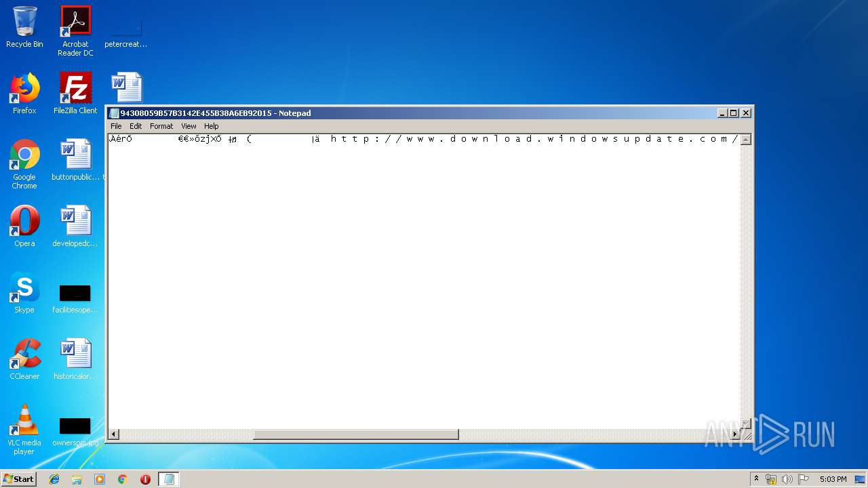Open the File menu in Notepad

tap(116, 126)
